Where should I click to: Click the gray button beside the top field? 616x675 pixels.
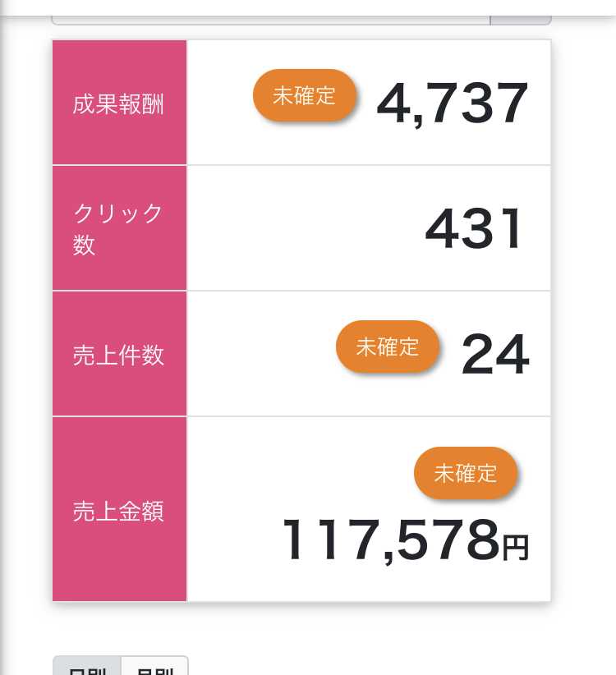(521, 21)
